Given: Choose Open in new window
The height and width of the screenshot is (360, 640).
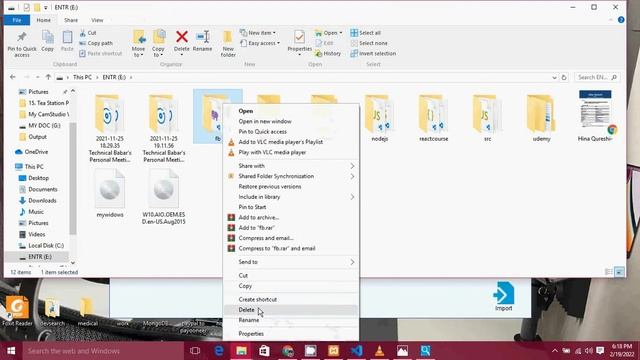Looking at the screenshot, I should [x=291, y=121].
